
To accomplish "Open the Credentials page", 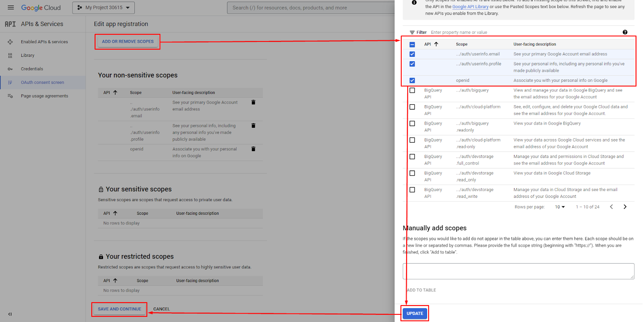I will pyautogui.click(x=32, y=69).
